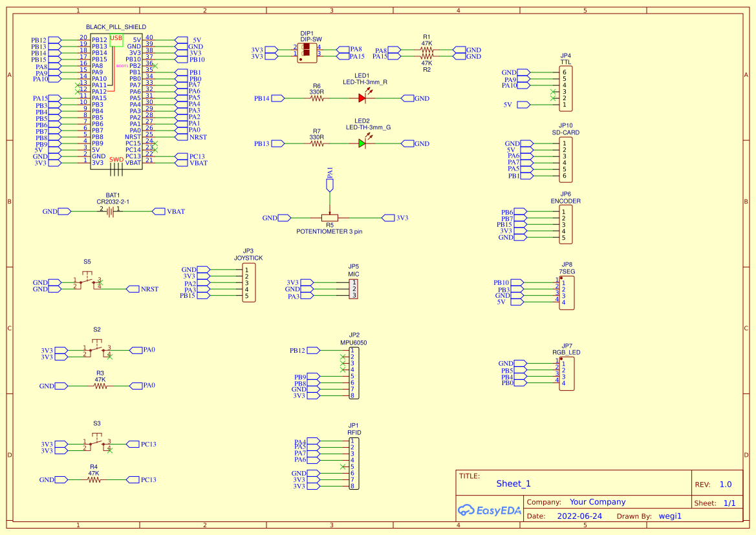Select the BAT1 CR2032 battery symbol
756x535 pixels.
[x=110, y=211]
